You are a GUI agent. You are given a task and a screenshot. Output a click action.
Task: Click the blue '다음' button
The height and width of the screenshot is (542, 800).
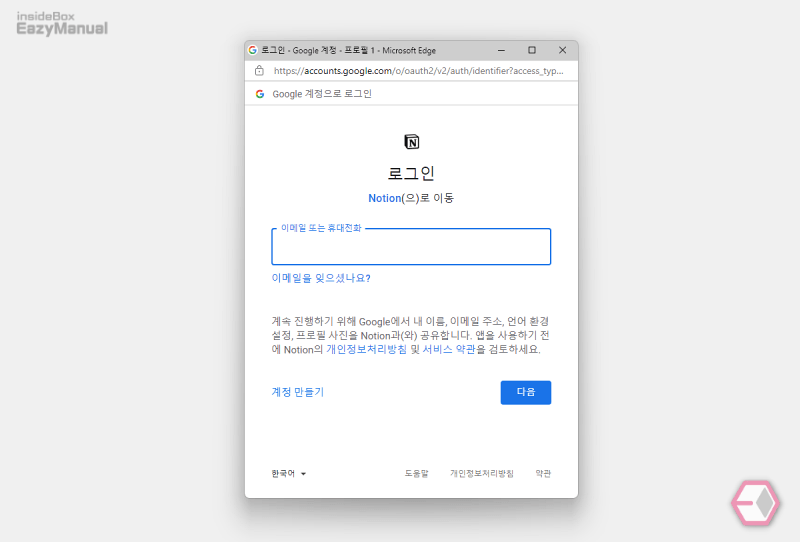click(x=526, y=392)
